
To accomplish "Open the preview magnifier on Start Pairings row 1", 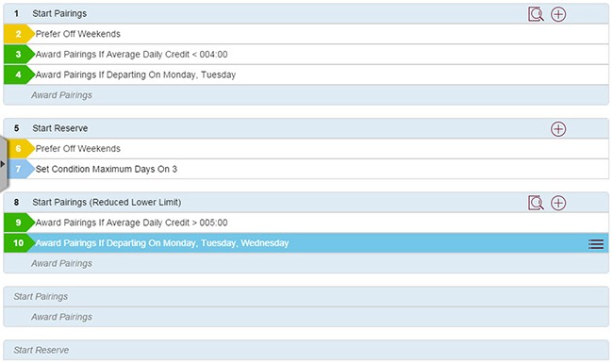I will click(536, 14).
